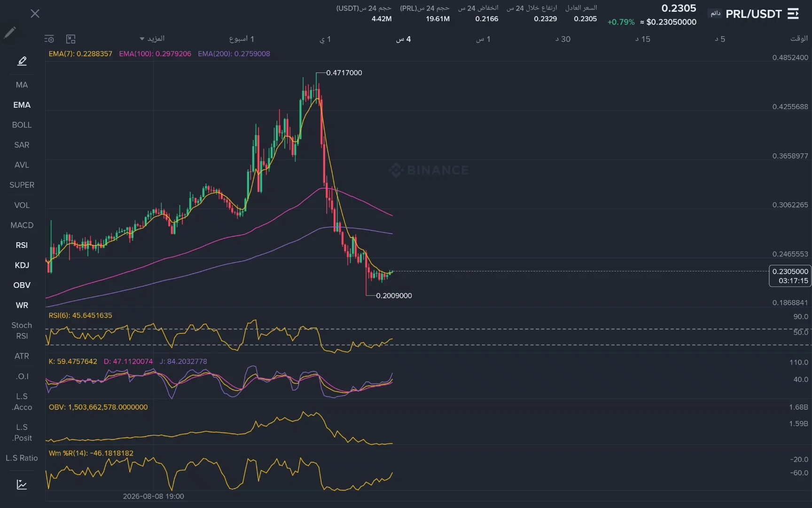Toggle the VOL indicator
812x508 pixels.
pos(22,205)
